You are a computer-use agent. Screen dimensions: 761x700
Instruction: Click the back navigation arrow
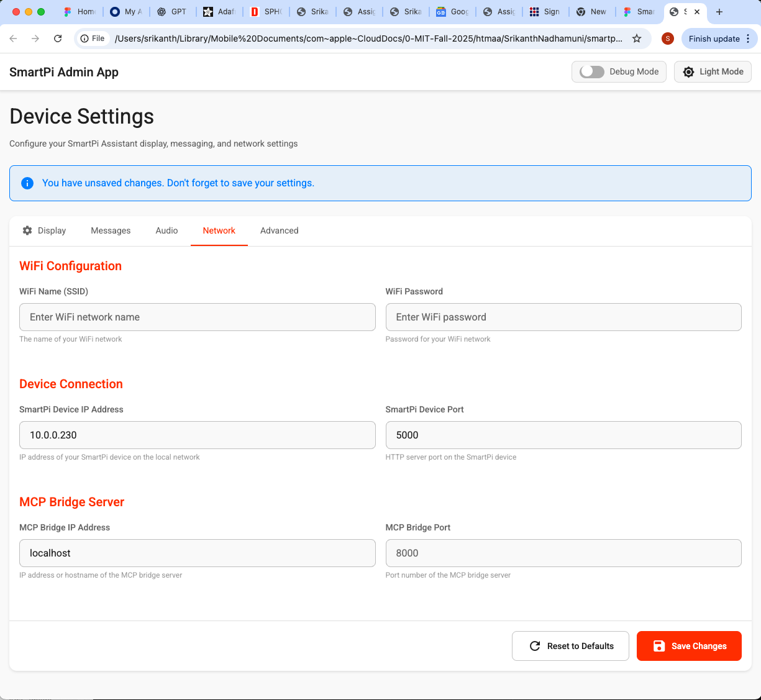(12, 39)
